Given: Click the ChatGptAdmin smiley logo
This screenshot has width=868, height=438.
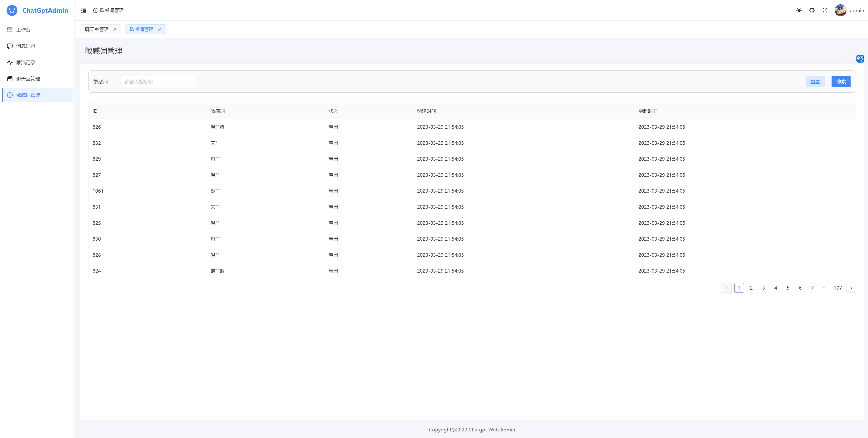Looking at the screenshot, I should pyautogui.click(x=12, y=10).
